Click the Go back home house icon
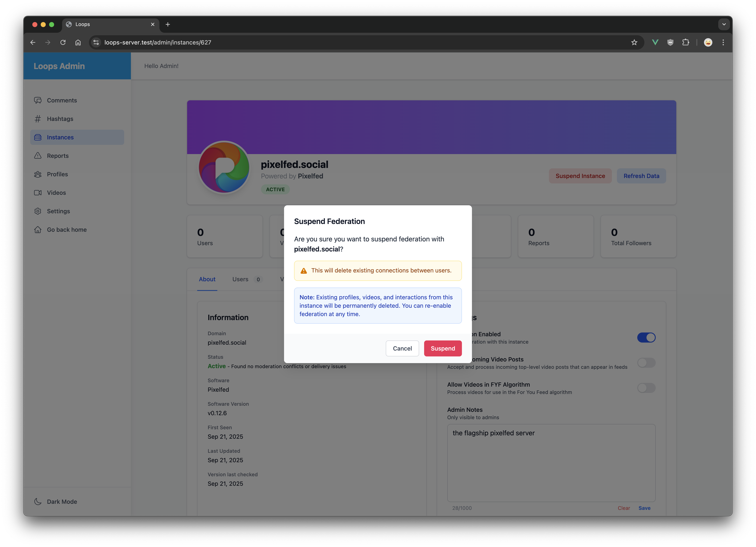Screen dimensions: 756x547 (38, 229)
